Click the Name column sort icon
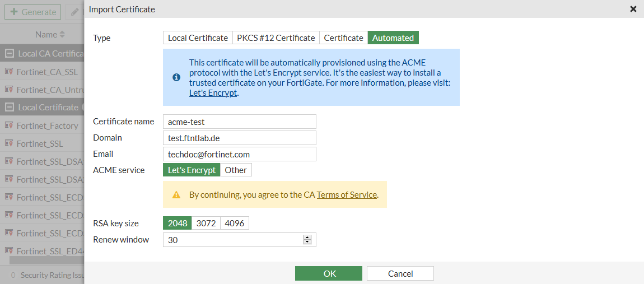 (62, 35)
